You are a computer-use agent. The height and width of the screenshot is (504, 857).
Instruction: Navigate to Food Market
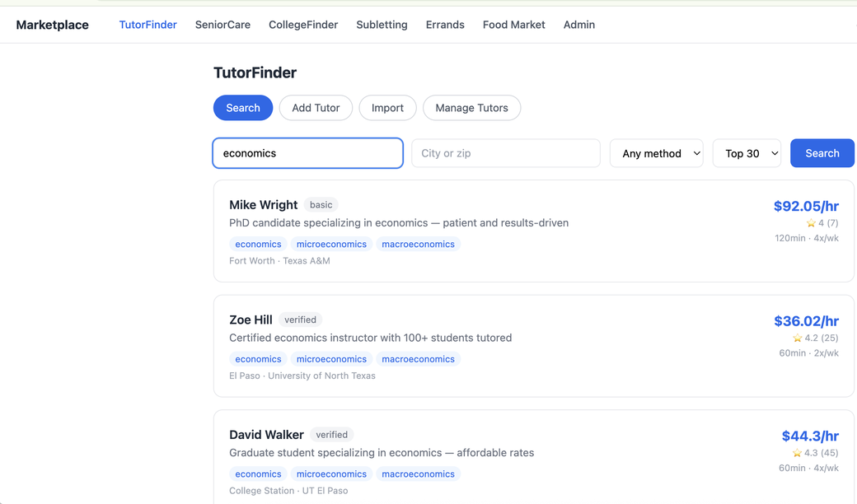coord(513,25)
